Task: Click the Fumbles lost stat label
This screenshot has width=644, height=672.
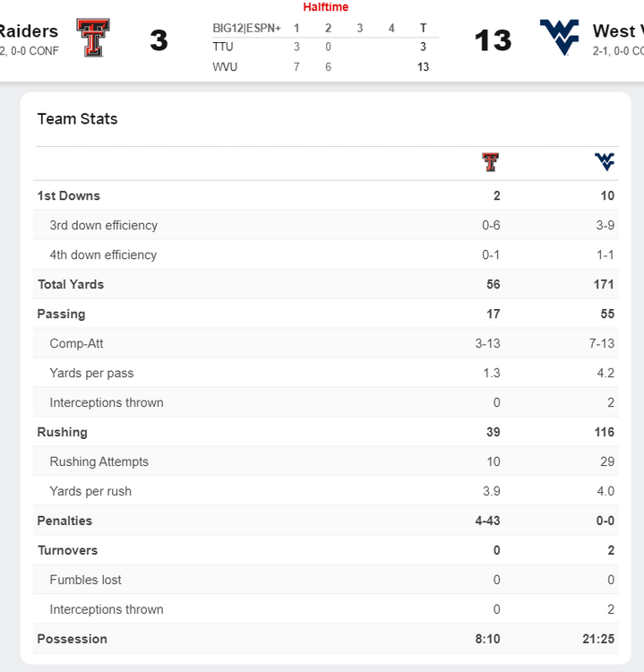Action: coord(85,580)
